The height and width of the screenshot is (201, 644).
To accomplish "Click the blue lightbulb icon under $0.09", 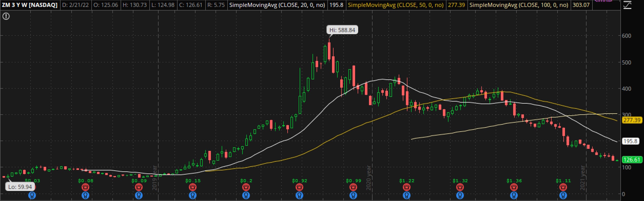I will point(139,196).
